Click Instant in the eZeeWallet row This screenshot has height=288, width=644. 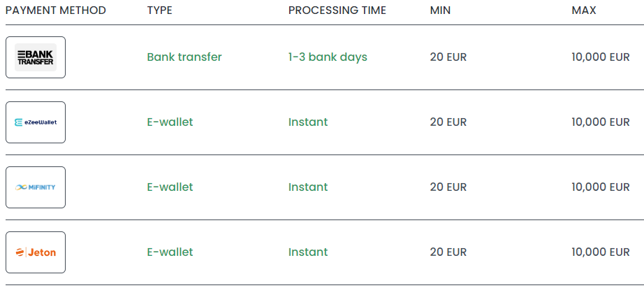coord(308,122)
